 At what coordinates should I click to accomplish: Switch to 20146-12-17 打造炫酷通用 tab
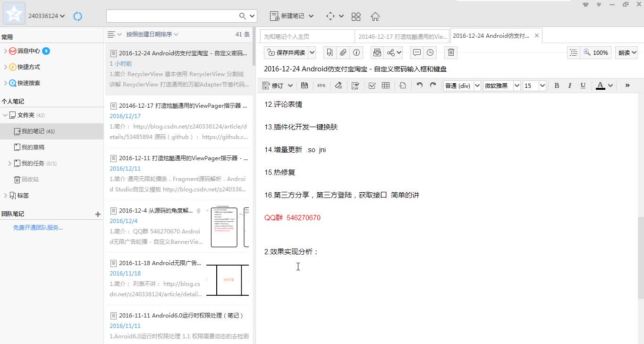click(x=402, y=36)
